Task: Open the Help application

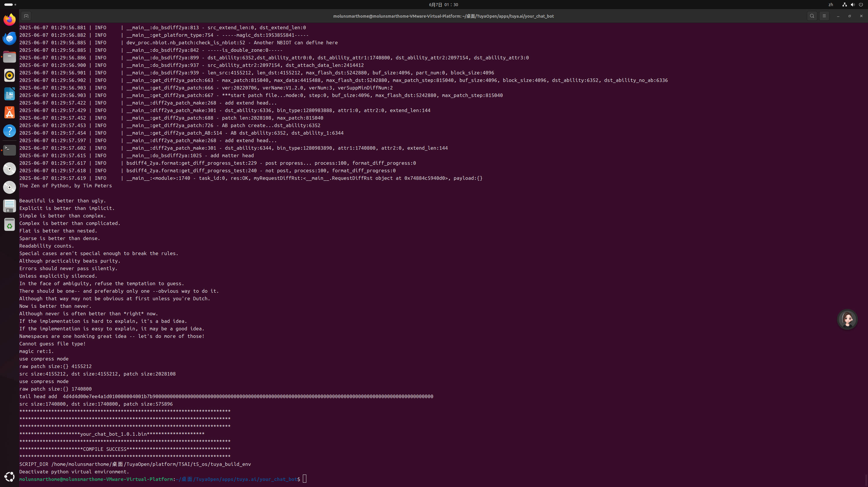Action: pos(10,131)
